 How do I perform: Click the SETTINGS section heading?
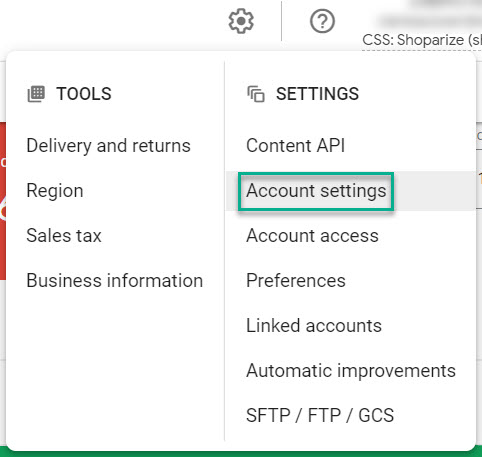click(x=317, y=94)
